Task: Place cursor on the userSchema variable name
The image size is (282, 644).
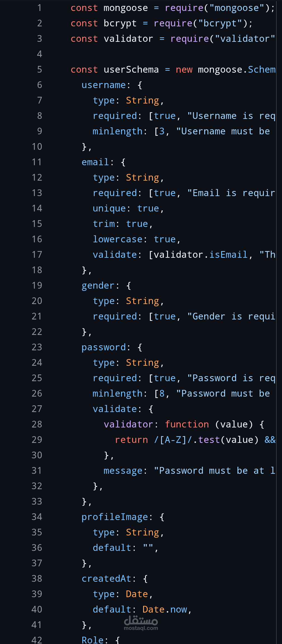Action: click(131, 70)
